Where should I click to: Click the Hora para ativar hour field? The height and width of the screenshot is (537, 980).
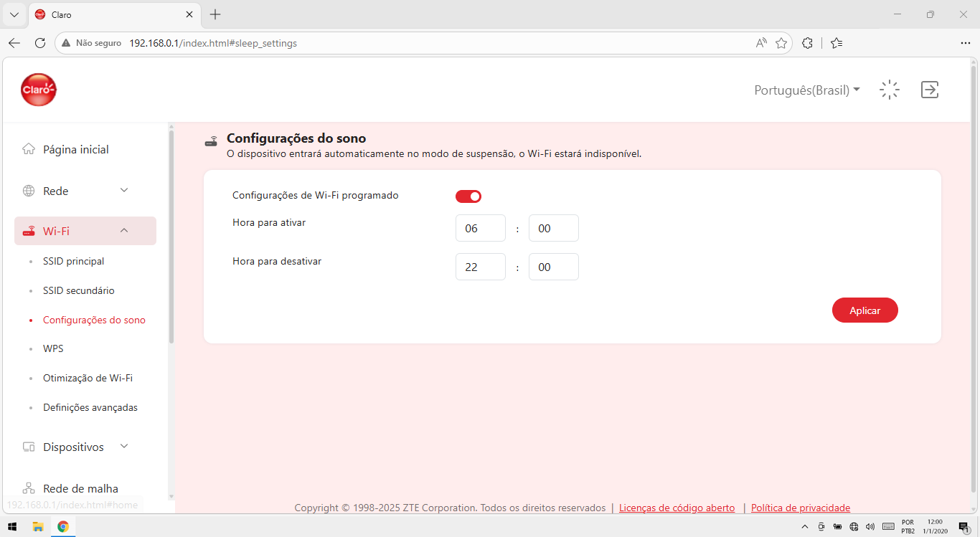click(481, 228)
